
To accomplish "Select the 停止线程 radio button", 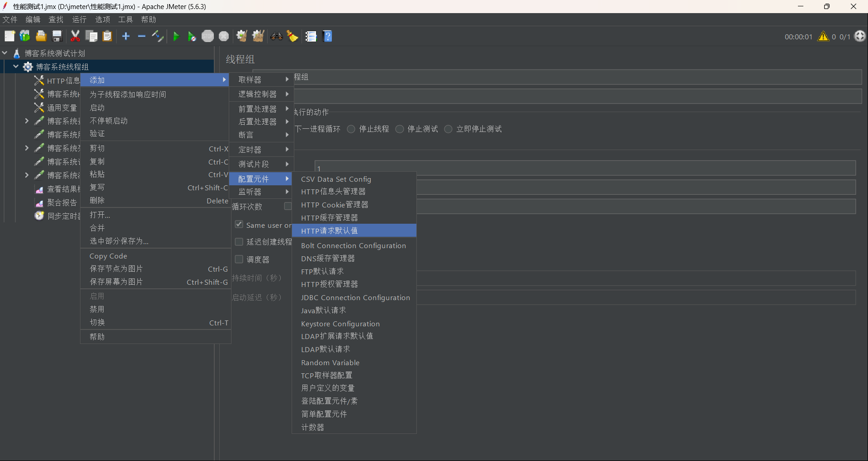I will 351,129.
